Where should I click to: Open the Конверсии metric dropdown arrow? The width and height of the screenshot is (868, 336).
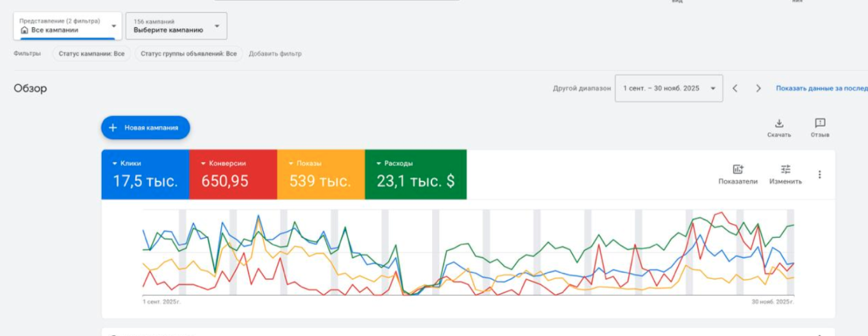click(x=203, y=164)
